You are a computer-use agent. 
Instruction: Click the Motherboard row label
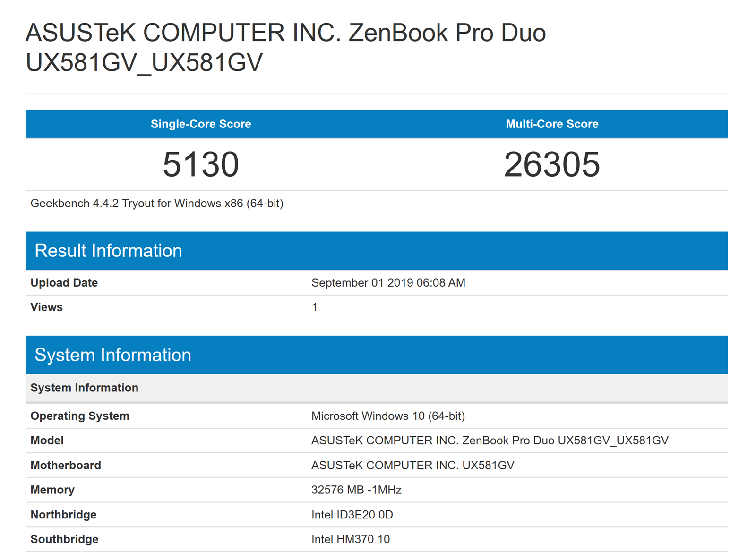point(66,466)
